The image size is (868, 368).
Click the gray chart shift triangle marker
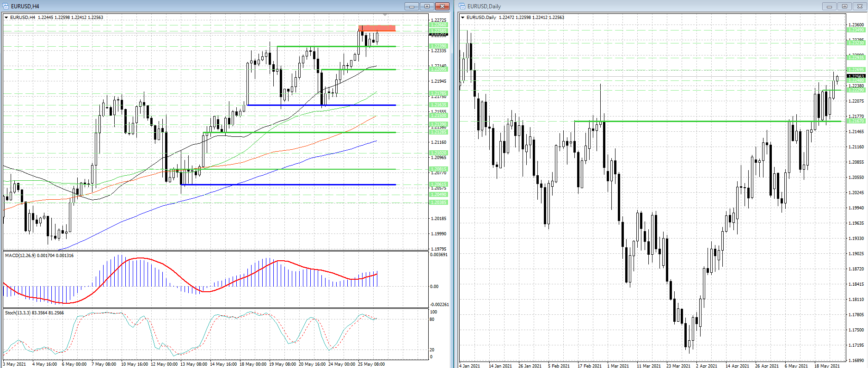point(385,16)
